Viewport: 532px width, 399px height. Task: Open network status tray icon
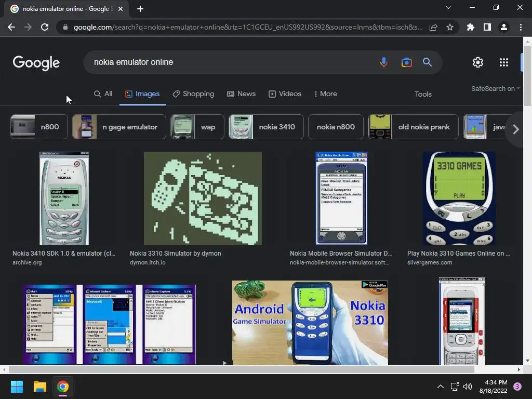click(455, 387)
